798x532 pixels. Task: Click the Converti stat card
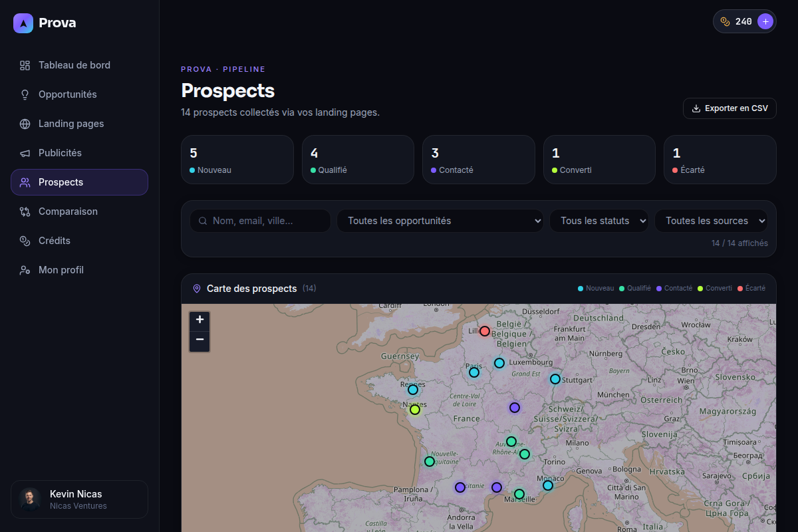pos(599,160)
